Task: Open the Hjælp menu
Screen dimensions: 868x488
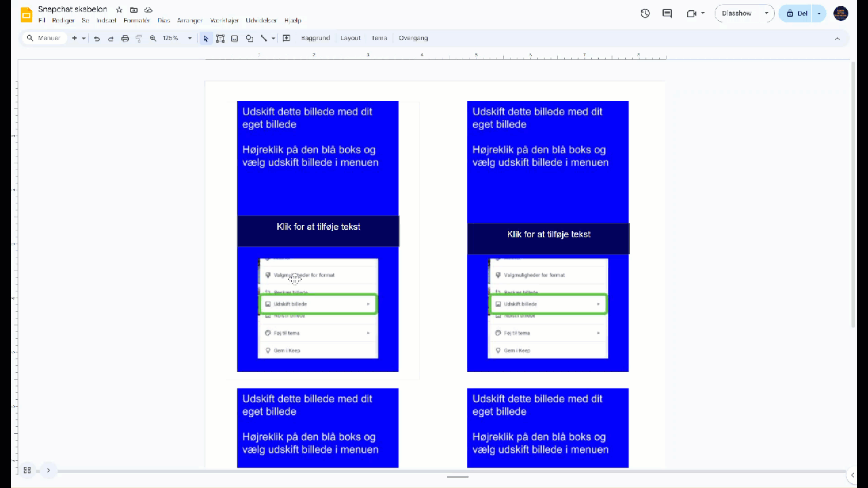Action: pyautogui.click(x=293, y=21)
